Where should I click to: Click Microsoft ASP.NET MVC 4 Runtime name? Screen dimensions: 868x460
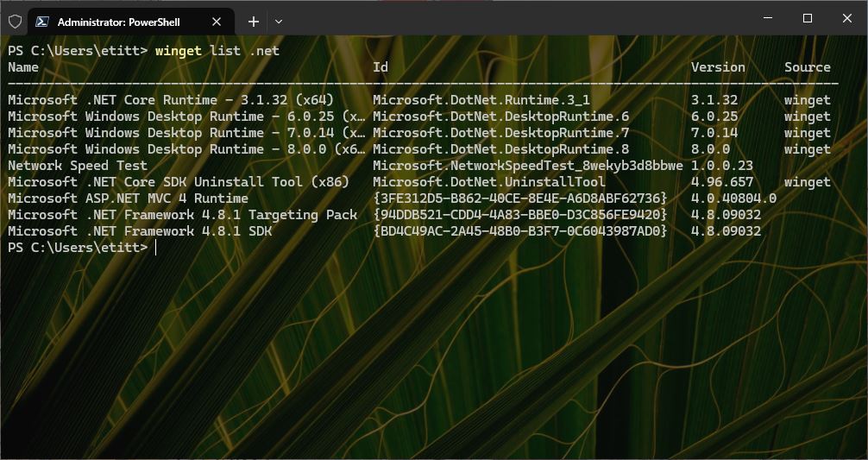coord(128,198)
